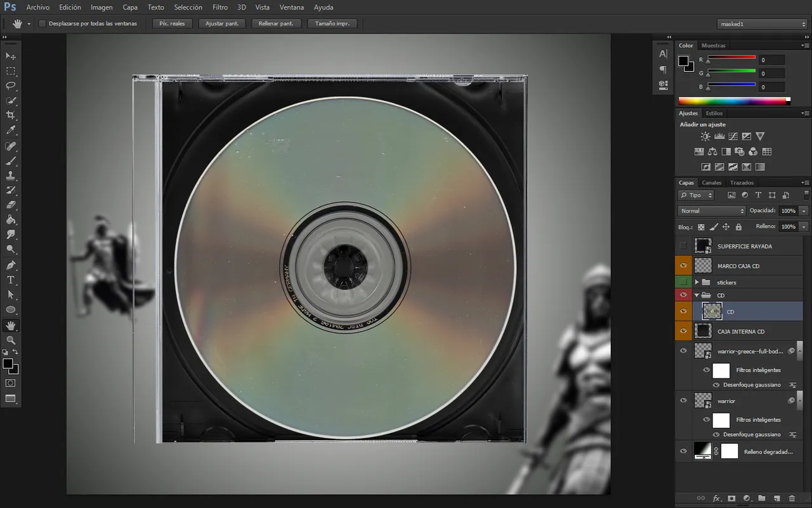Viewport: 812px width, 508px height.
Task: Select the Horizontal Type tool
Action: (11, 280)
